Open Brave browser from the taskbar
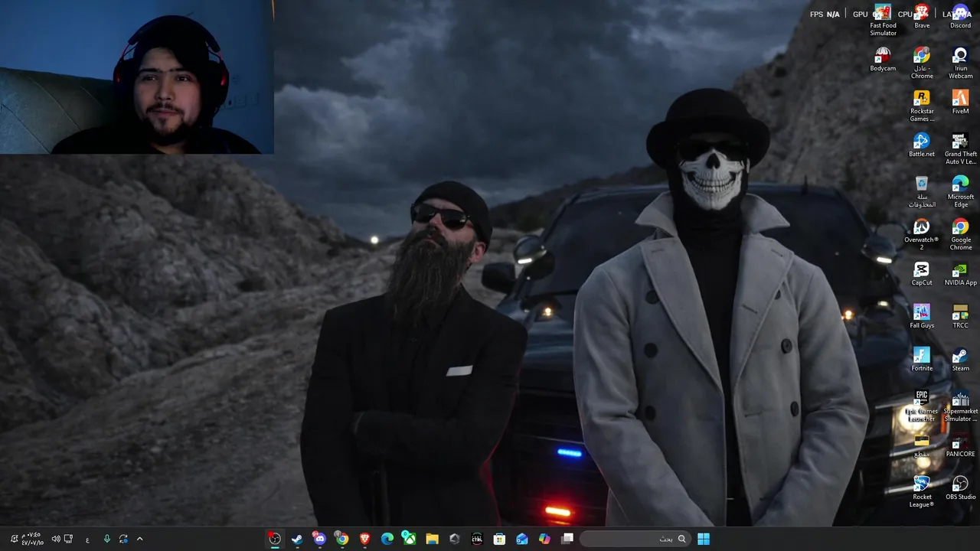This screenshot has width=980, height=551. tap(364, 539)
